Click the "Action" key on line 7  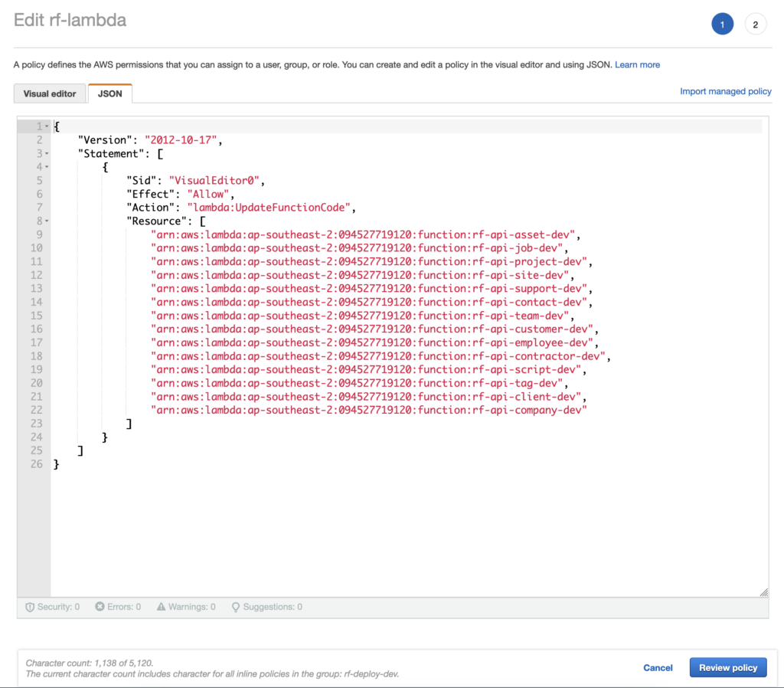click(150, 208)
